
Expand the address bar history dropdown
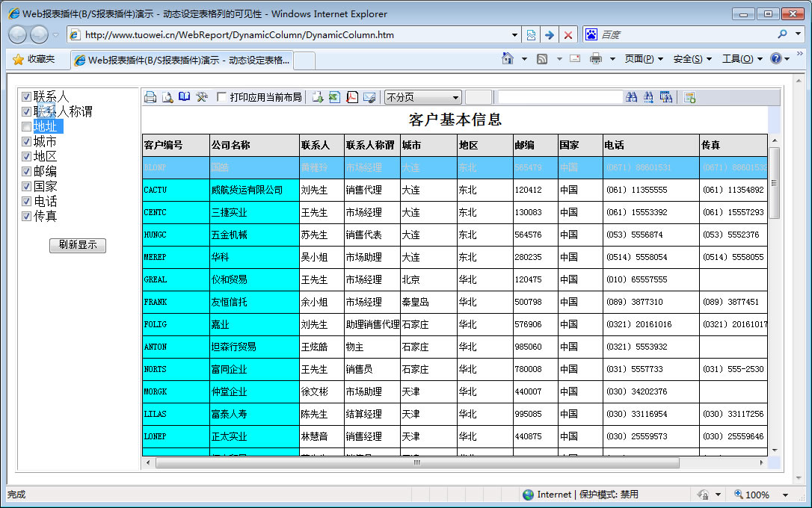point(514,35)
